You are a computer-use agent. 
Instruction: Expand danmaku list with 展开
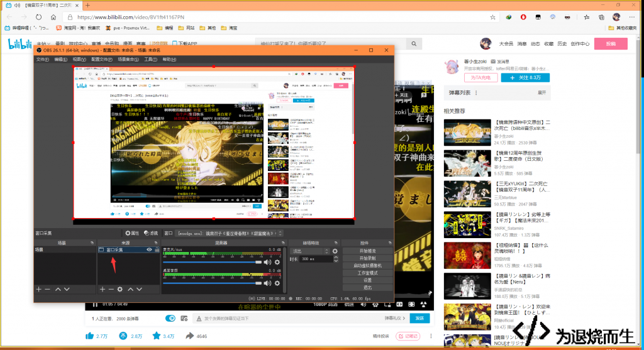pyautogui.click(x=541, y=93)
